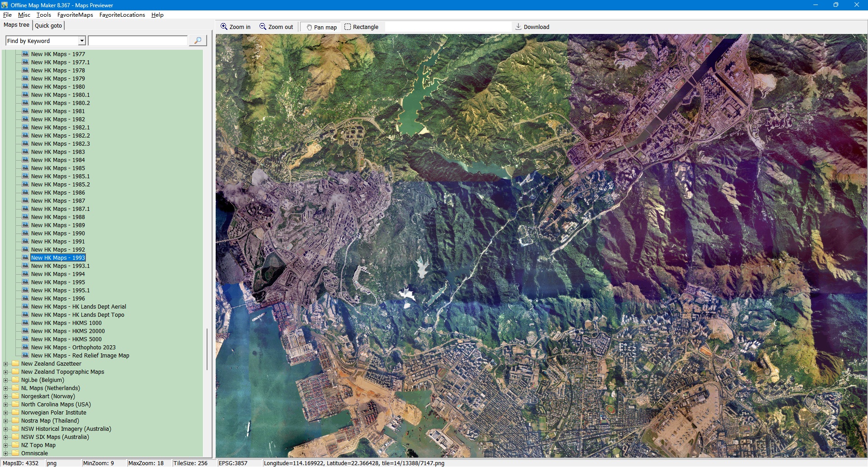Open the Tools menu
The image size is (868, 467).
tap(43, 15)
